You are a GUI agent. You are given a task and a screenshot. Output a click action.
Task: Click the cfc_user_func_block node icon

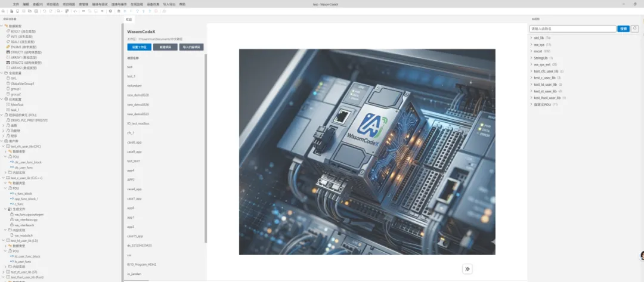coord(12,162)
